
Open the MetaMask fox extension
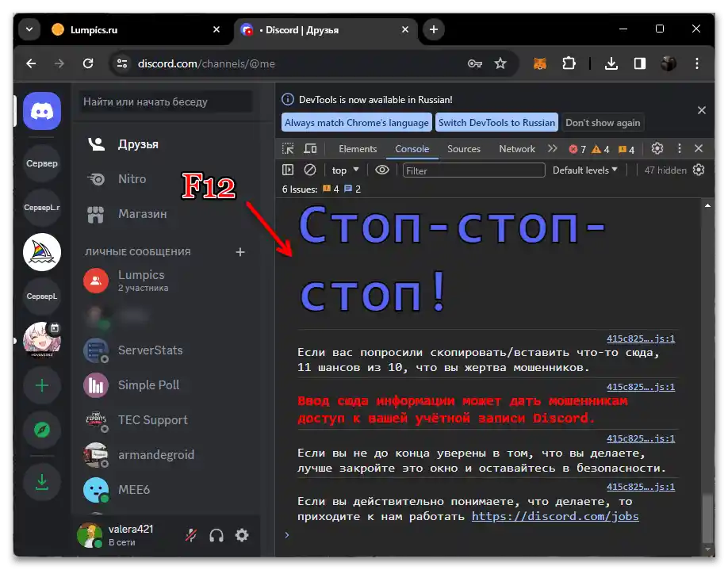click(x=539, y=63)
